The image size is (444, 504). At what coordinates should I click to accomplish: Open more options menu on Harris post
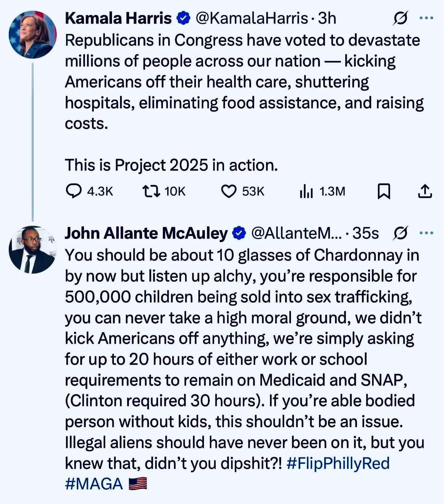426,18
